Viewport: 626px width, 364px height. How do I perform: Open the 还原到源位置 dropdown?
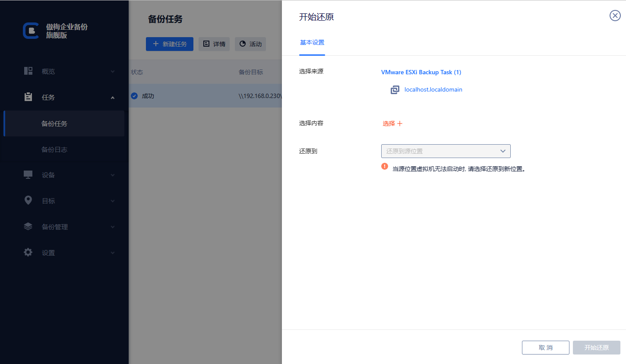point(446,151)
